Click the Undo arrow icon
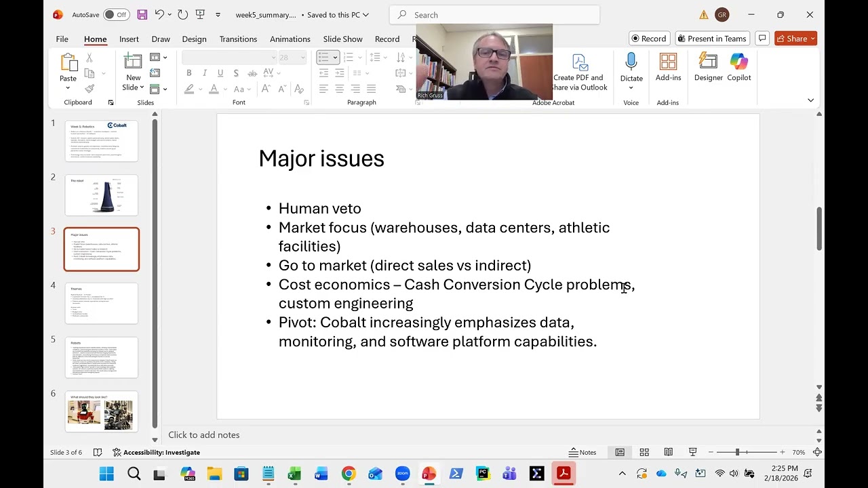 pyautogui.click(x=159, y=14)
